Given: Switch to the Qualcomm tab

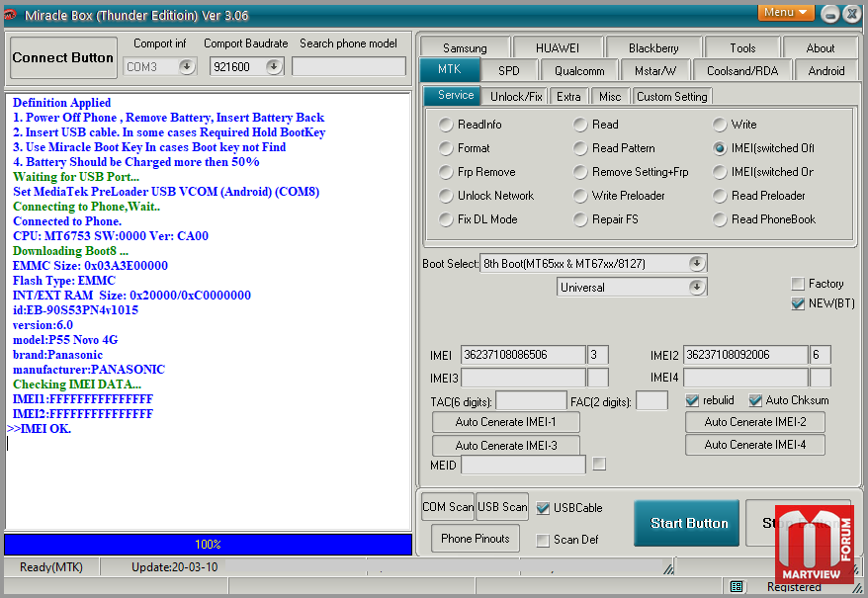Looking at the screenshot, I should pos(579,71).
